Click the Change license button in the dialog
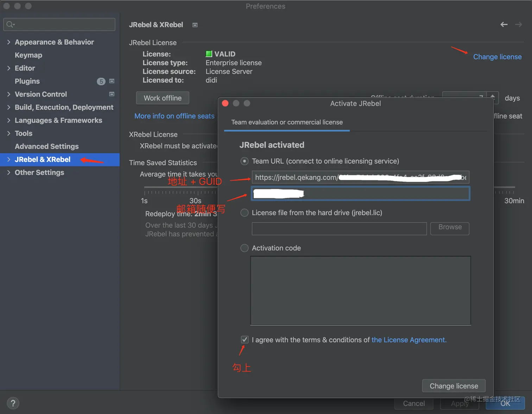The height and width of the screenshot is (414, 532). point(454,386)
